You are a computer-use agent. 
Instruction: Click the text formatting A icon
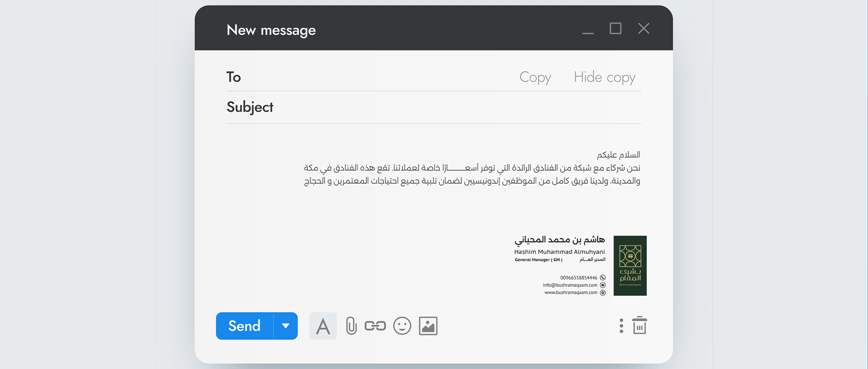[323, 326]
